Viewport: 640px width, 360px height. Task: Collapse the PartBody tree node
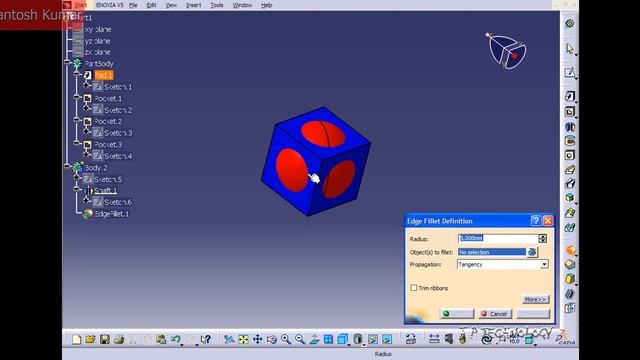click(67, 62)
